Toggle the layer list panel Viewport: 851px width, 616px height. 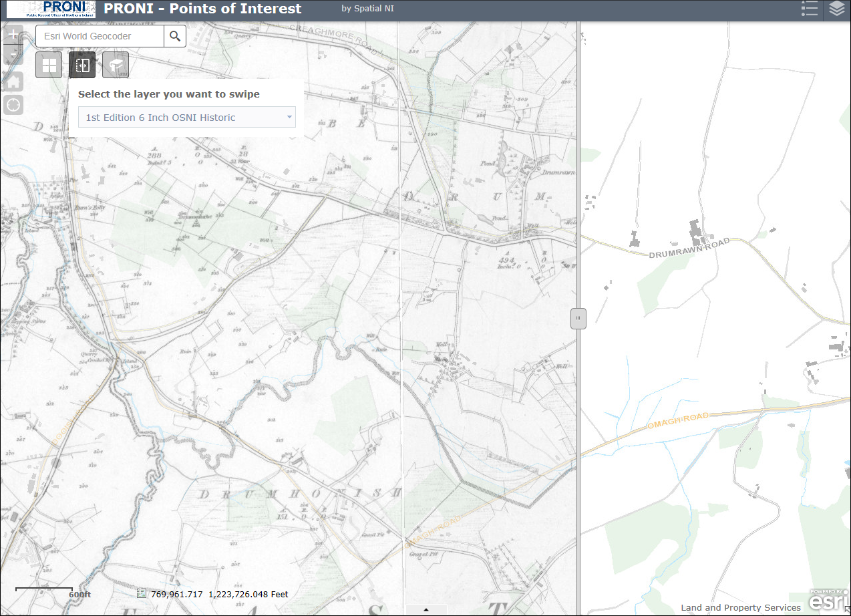pyautogui.click(x=837, y=9)
